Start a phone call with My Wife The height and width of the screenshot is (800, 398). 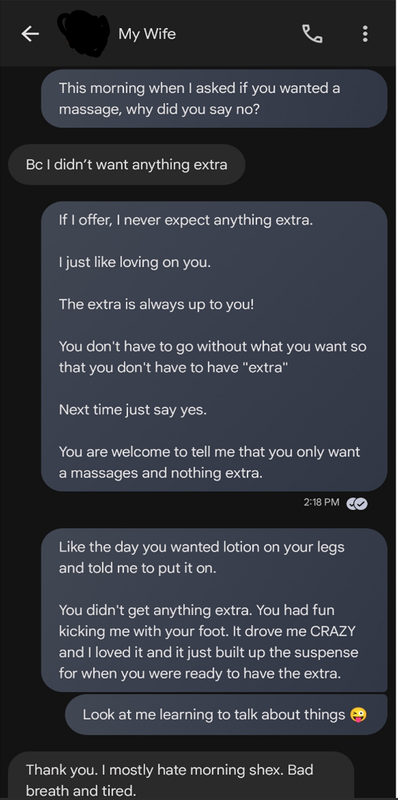pos(312,34)
